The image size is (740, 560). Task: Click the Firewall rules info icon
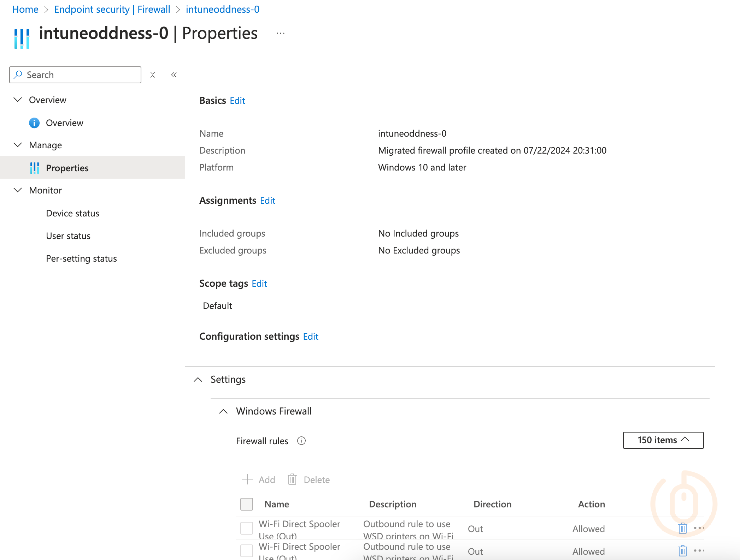tap(301, 441)
